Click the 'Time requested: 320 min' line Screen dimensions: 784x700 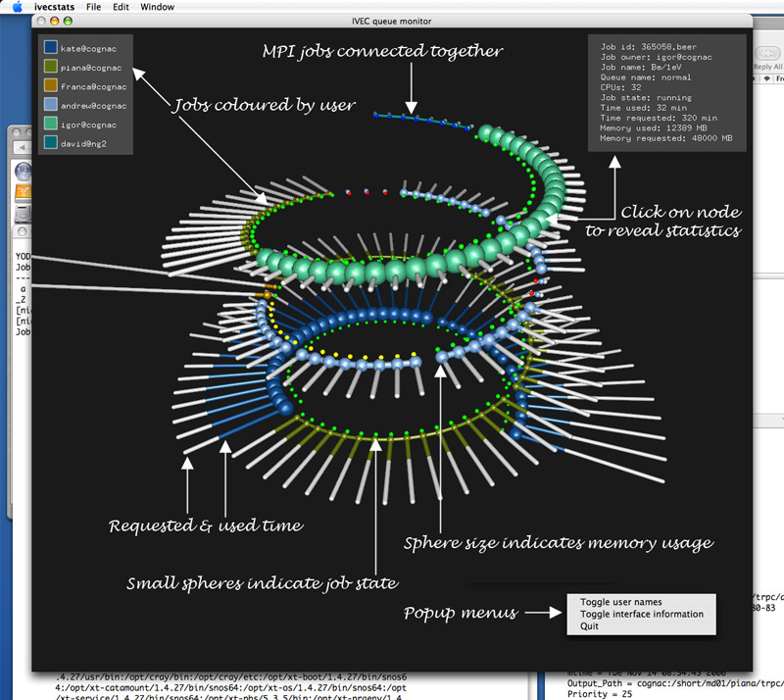(659, 118)
